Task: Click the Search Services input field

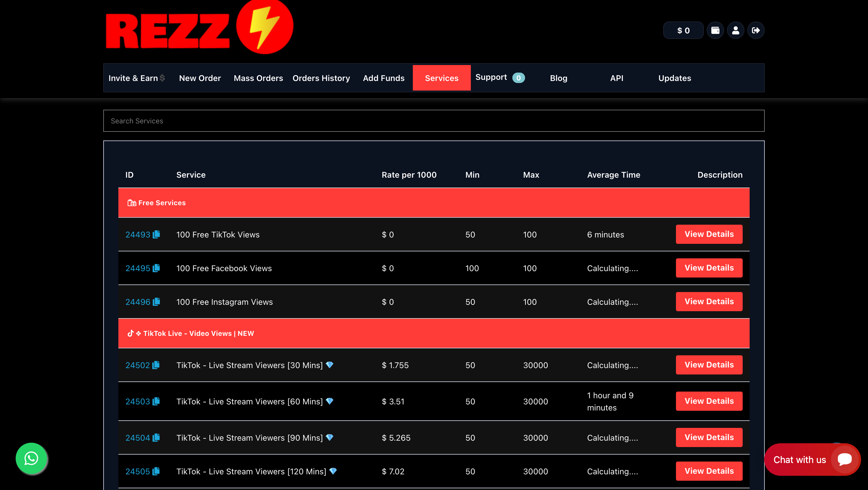Action: (434, 121)
